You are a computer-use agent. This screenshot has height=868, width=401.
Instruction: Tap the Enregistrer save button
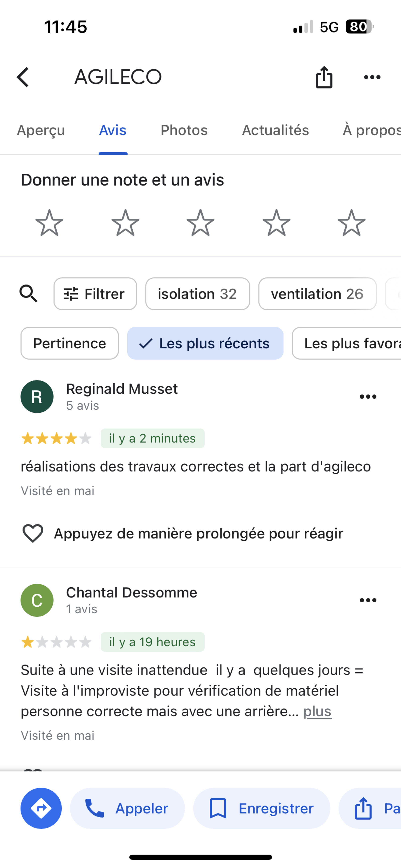(x=261, y=808)
